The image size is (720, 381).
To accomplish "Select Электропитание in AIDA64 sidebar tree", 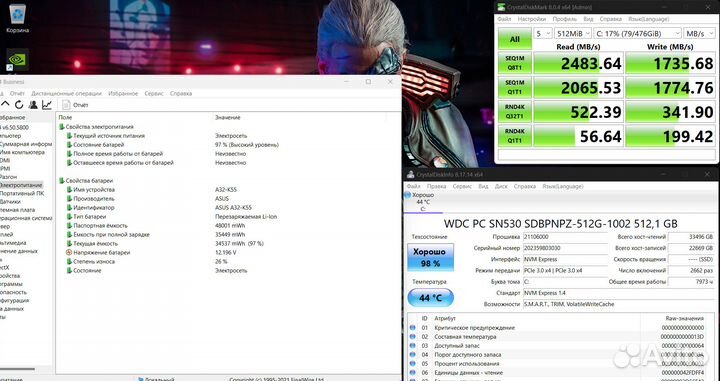I will click(21, 185).
